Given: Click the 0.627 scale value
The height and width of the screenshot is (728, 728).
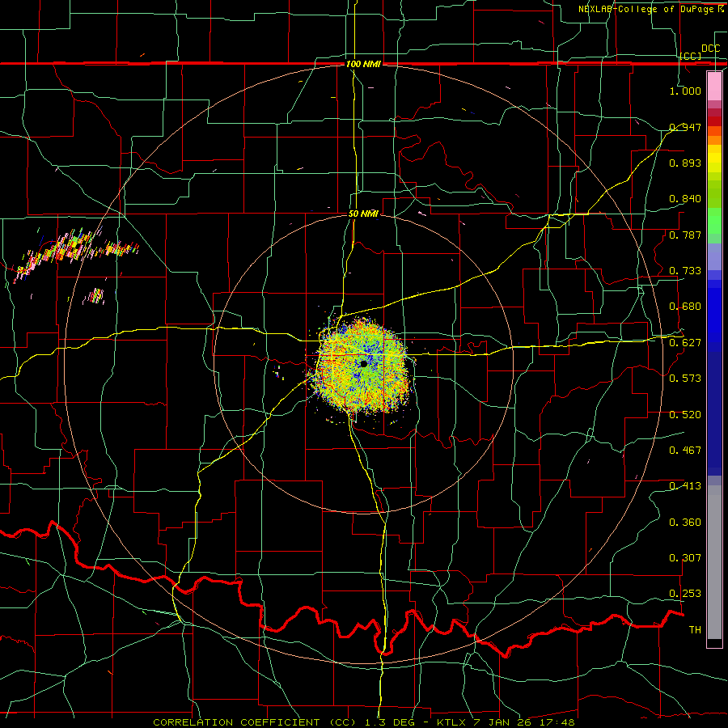Looking at the screenshot, I should [685, 343].
